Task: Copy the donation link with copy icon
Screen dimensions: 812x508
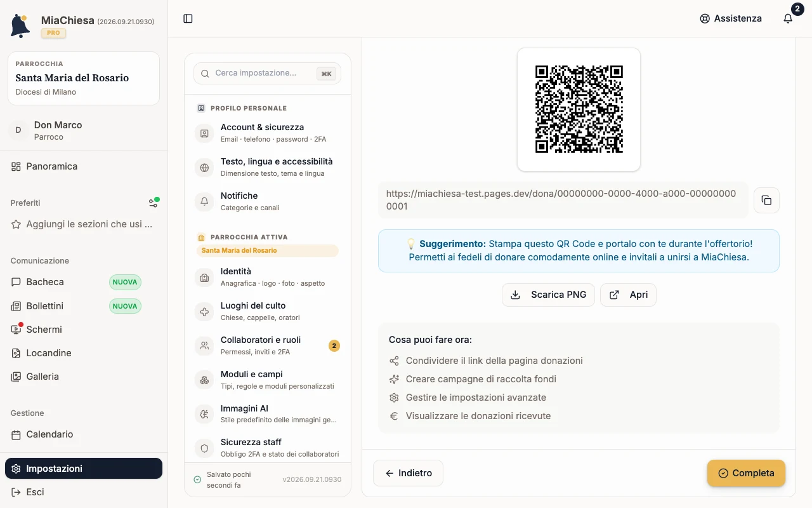Action: click(x=766, y=200)
